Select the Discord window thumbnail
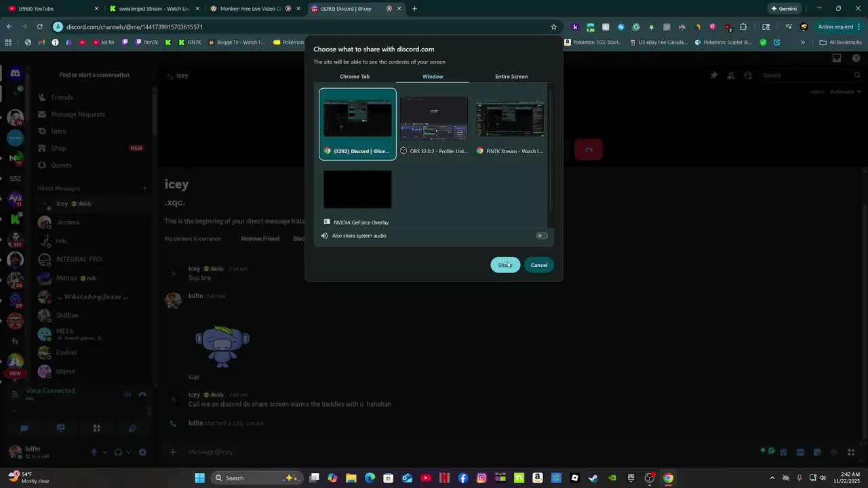 tap(357, 124)
